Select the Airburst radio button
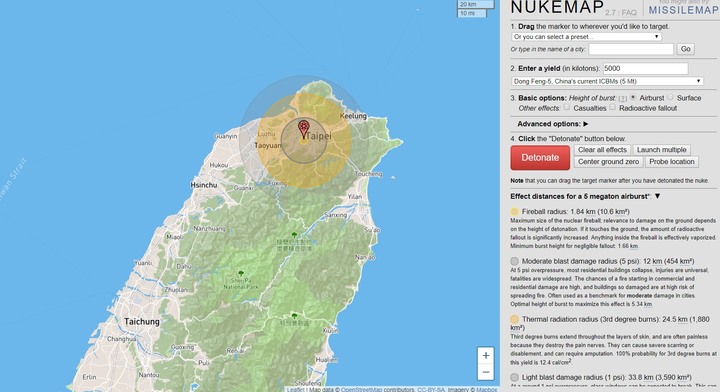This screenshot has height=392, width=720. [633, 97]
